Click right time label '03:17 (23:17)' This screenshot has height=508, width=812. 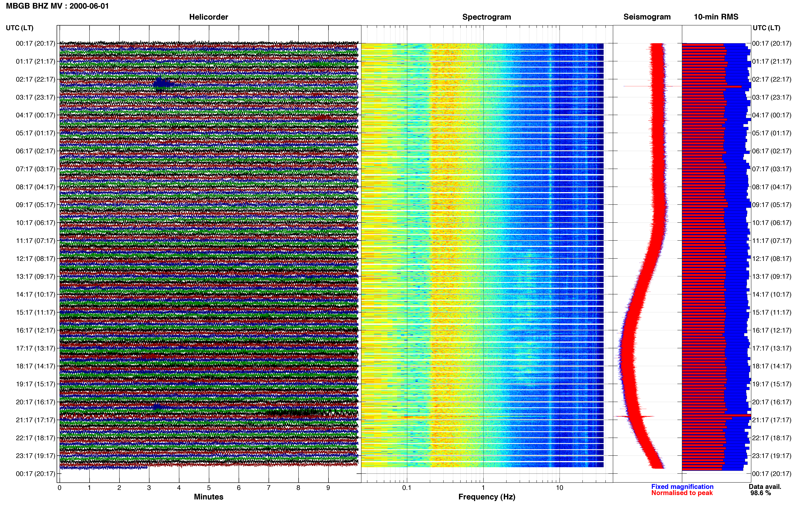pyautogui.click(x=772, y=97)
